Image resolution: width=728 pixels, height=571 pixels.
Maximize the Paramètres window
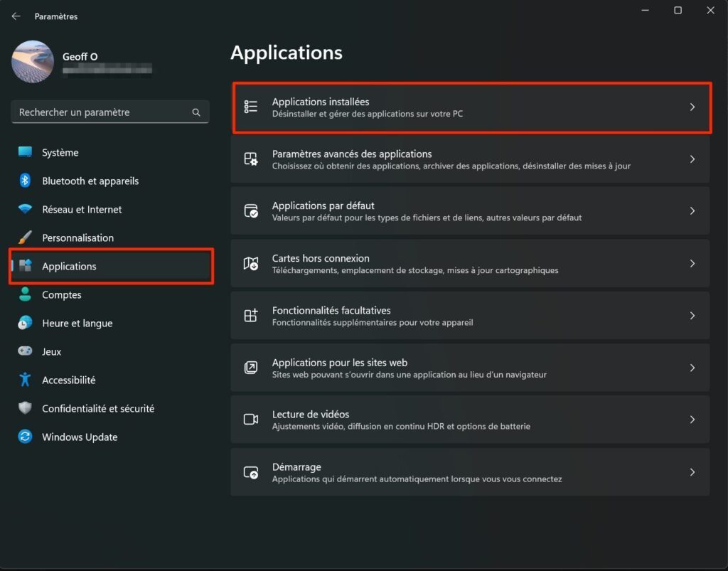[678, 10]
